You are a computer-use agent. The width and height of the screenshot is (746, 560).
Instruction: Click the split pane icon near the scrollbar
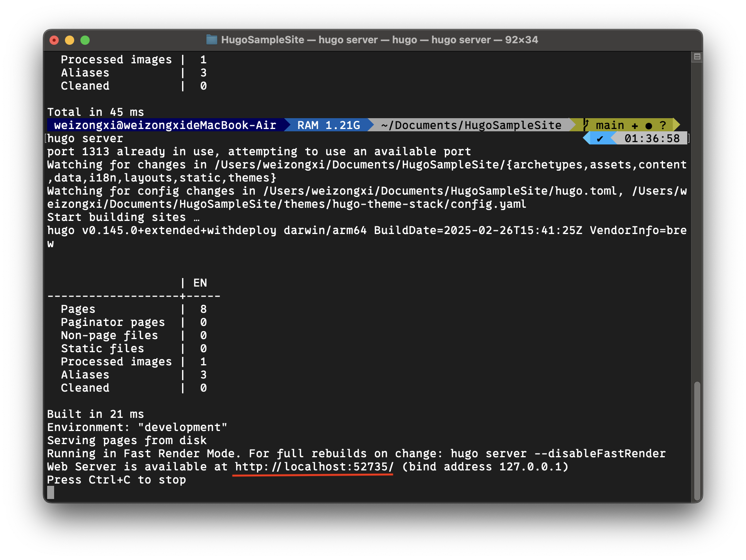(697, 57)
